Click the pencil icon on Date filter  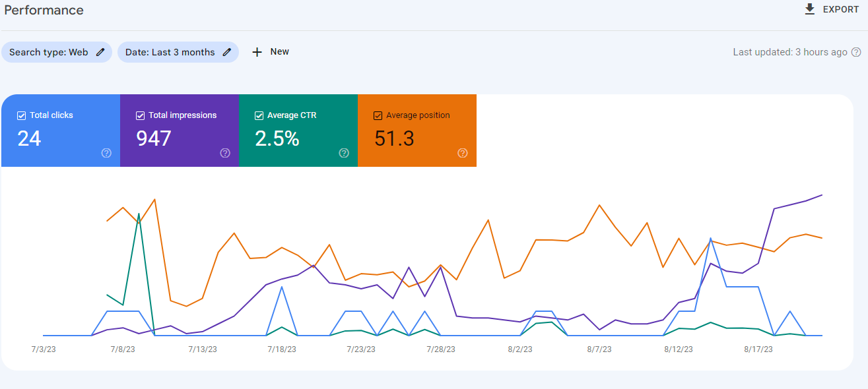227,52
